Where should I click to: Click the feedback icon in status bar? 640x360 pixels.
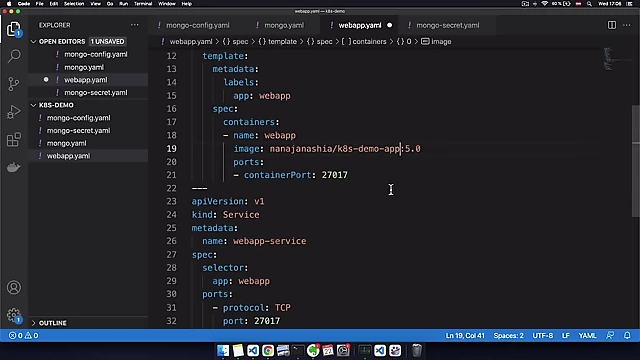[610, 336]
